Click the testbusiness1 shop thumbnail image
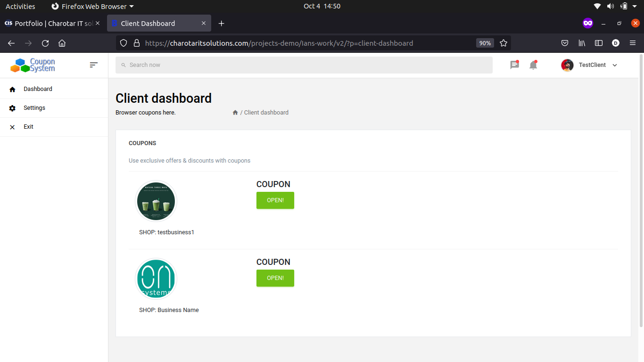644x362 pixels. (x=156, y=201)
